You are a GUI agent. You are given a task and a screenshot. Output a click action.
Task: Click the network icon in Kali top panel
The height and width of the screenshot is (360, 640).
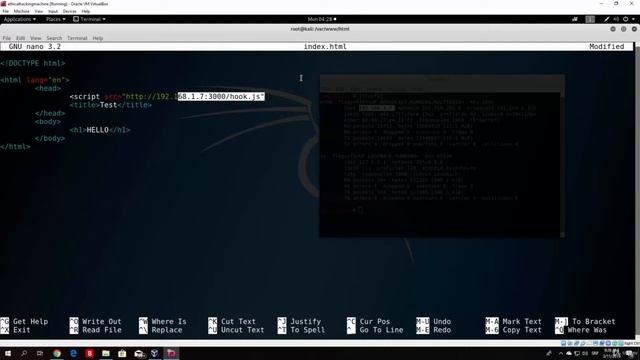[575, 19]
